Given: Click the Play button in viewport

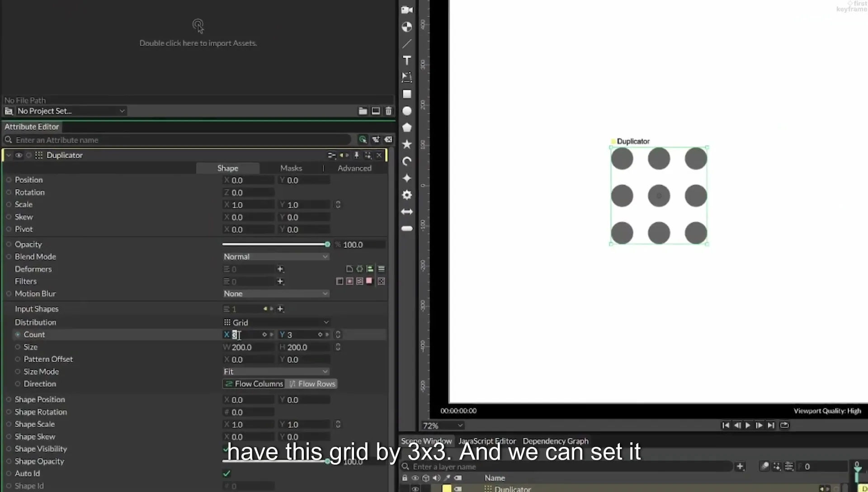Looking at the screenshot, I should [748, 425].
